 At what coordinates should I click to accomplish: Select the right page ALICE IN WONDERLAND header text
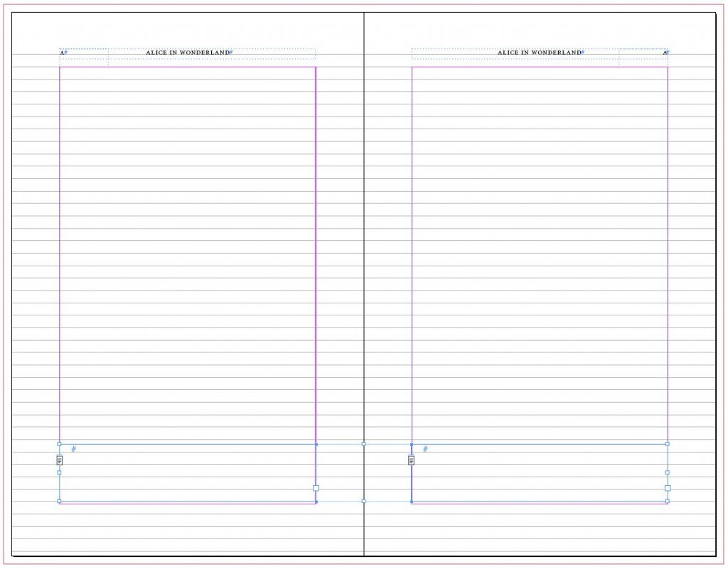[x=539, y=52]
